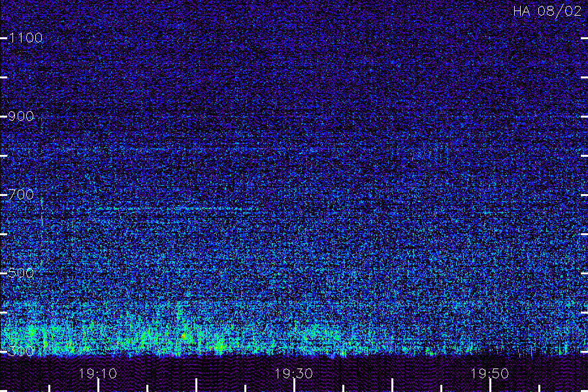The image size is (588, 392).
Task: Click the HA 08/02 station date label
Action: click(x=547, y=11)
